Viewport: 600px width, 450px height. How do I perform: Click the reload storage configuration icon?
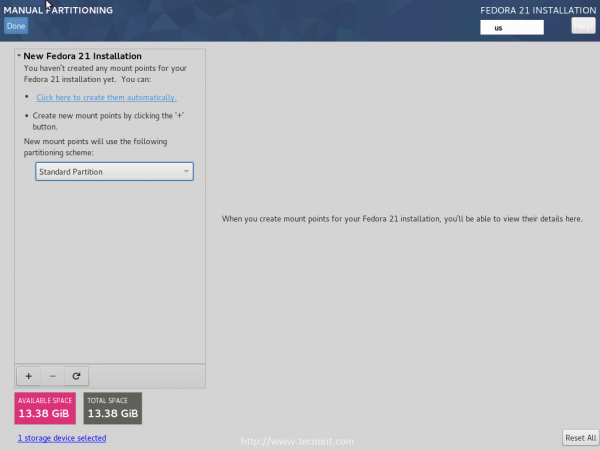coord(77,376)
